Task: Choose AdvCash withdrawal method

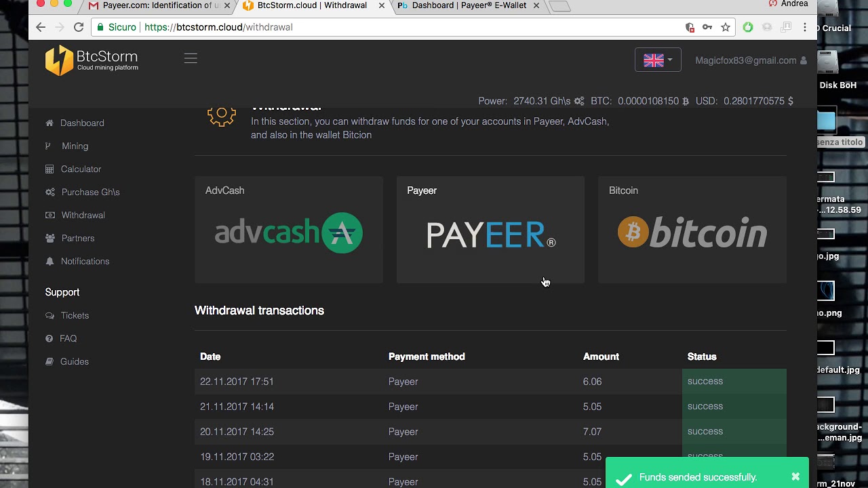Action: (x=289, y=230)
